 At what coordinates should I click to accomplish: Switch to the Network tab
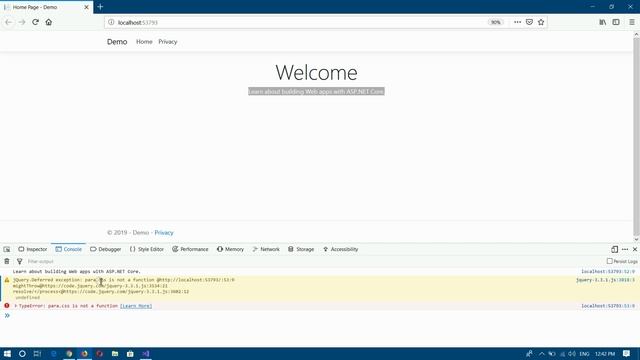(x=266, y=249)
